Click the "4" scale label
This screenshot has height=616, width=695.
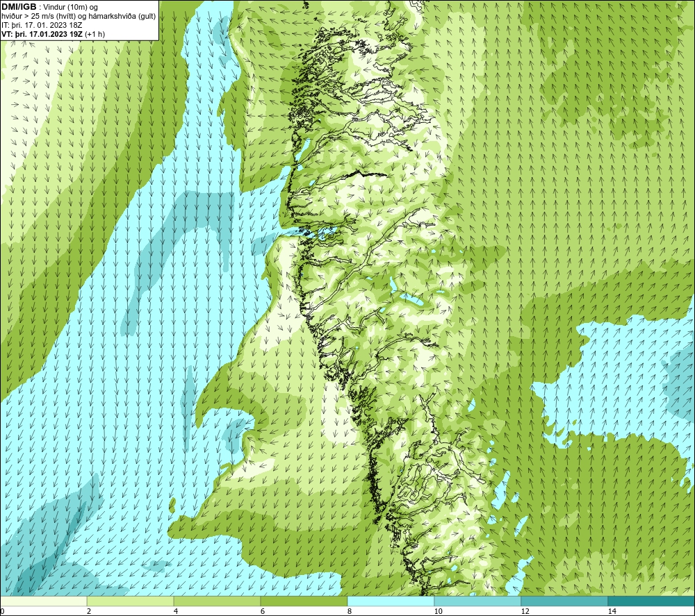coord(176,612)
